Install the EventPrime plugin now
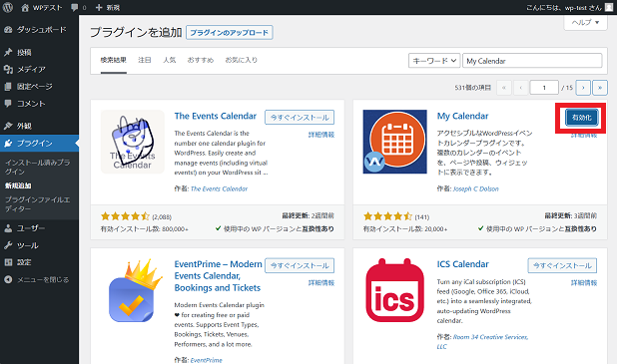The width and height of the screenshot is (617, 364). click(x=300, y=265)
